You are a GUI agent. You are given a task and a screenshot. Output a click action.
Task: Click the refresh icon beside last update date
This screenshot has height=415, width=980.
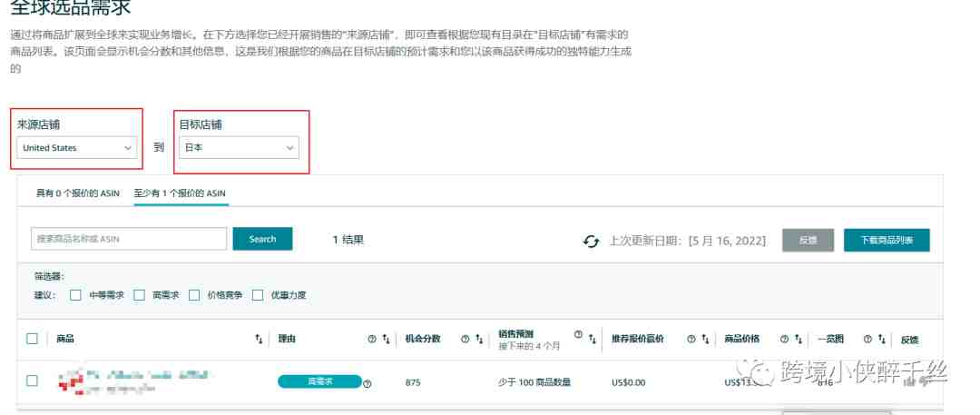click(x=591, y=241)
